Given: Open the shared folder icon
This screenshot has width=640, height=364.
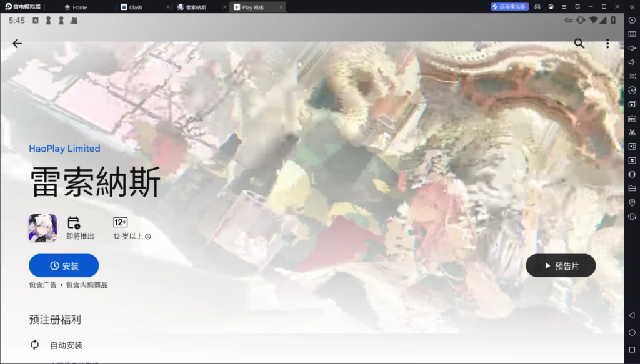Looking at the screenshot, I should click(x=632, y=189).
